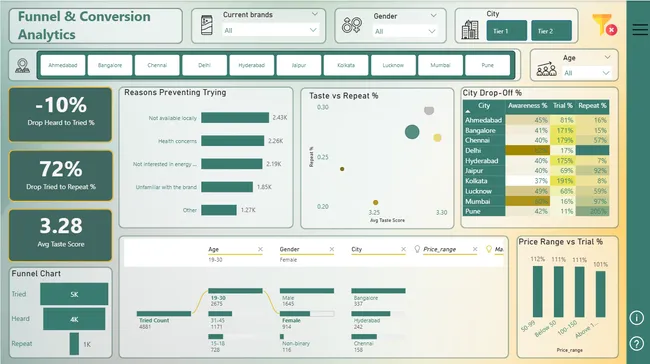Click the 50-99 price range bar

[538, 292]
